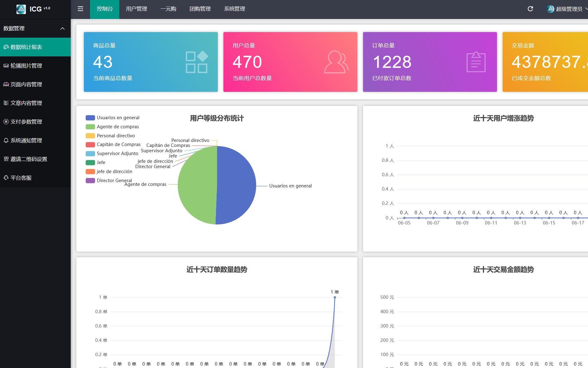Click the green Agente de compras pie slice

(x=197, y=185)
